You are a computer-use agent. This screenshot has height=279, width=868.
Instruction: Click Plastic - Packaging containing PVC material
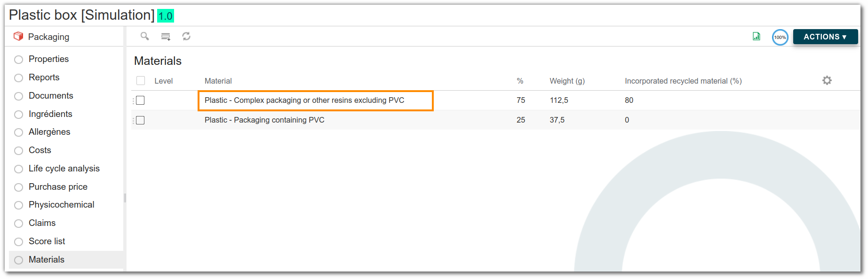[264, 120]
